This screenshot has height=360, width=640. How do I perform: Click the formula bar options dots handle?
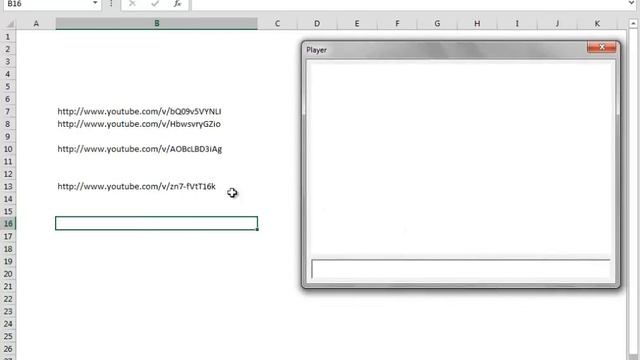tap(111, 4)
